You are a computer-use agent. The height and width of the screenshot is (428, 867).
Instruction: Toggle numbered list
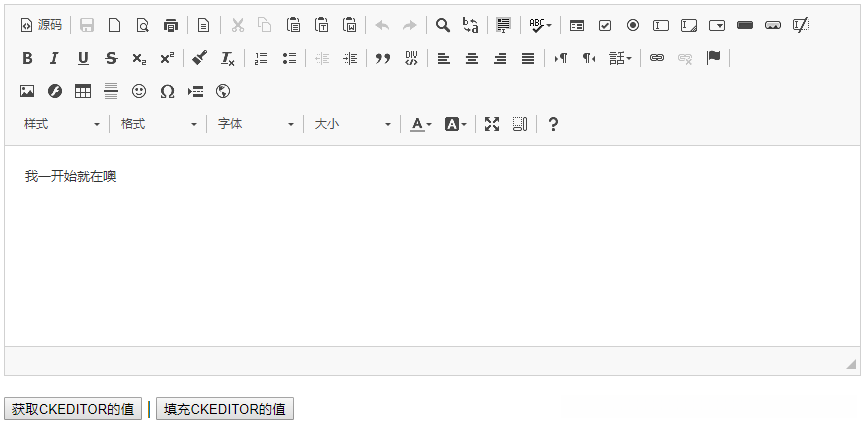261,58
